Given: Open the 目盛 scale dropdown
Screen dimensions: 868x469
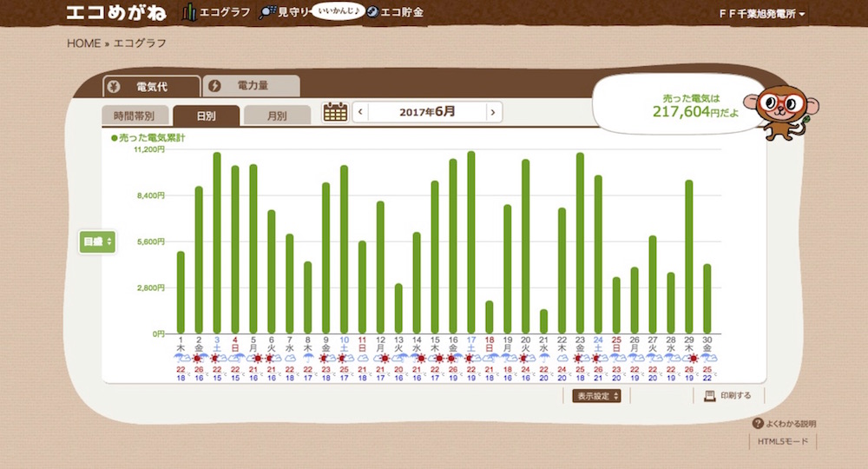Looking at the screenshot, I should 97,242.
